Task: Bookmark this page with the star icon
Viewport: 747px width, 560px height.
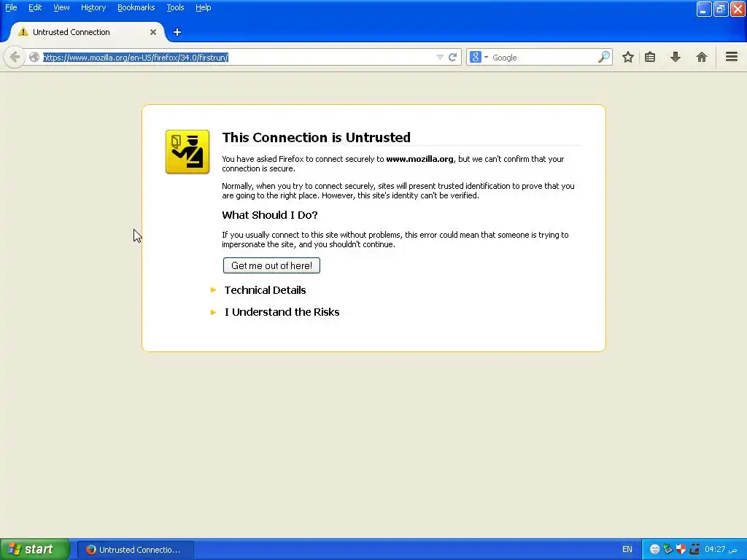Action: 628,57
